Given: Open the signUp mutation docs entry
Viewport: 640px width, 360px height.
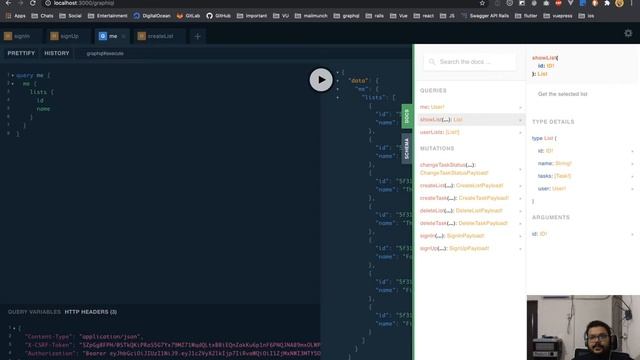Looking at the screenshot, I should (x=470, y=248).
